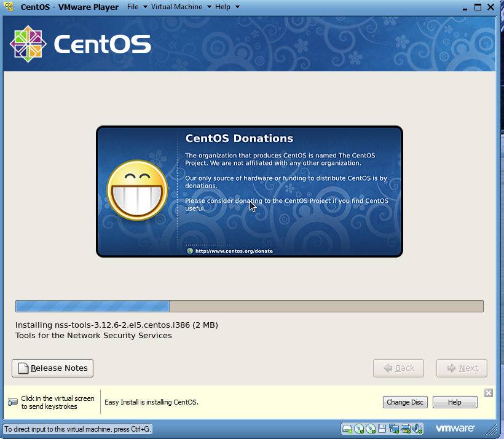Click the grayed-out Back button
Screen dimensions: 504x439
click(398, 368)
